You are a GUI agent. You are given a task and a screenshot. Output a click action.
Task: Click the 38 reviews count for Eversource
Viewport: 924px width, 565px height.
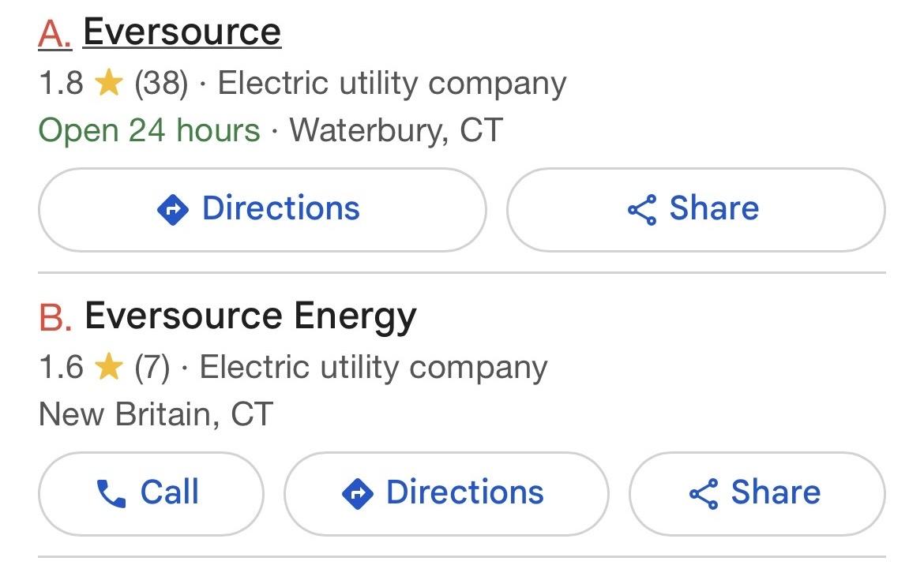coord(161,83)
